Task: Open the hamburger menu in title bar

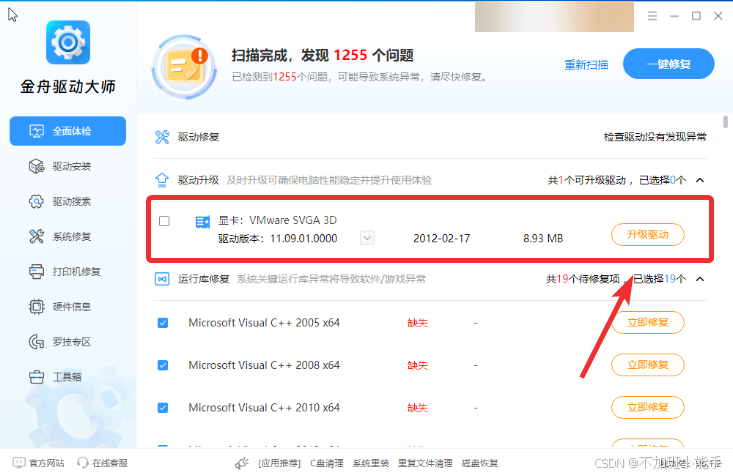Action: [652, 16]
